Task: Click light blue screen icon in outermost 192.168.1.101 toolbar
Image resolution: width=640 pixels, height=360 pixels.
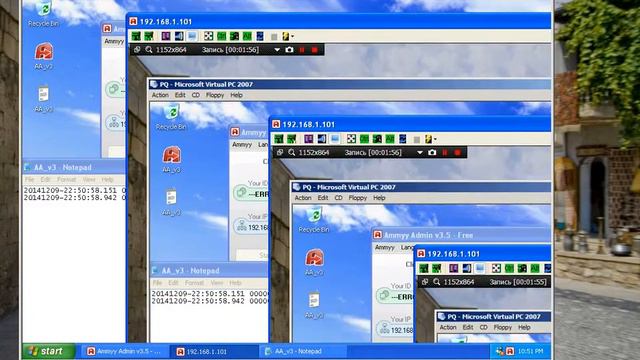Action: pyautogui.click(x=192, y=36)
